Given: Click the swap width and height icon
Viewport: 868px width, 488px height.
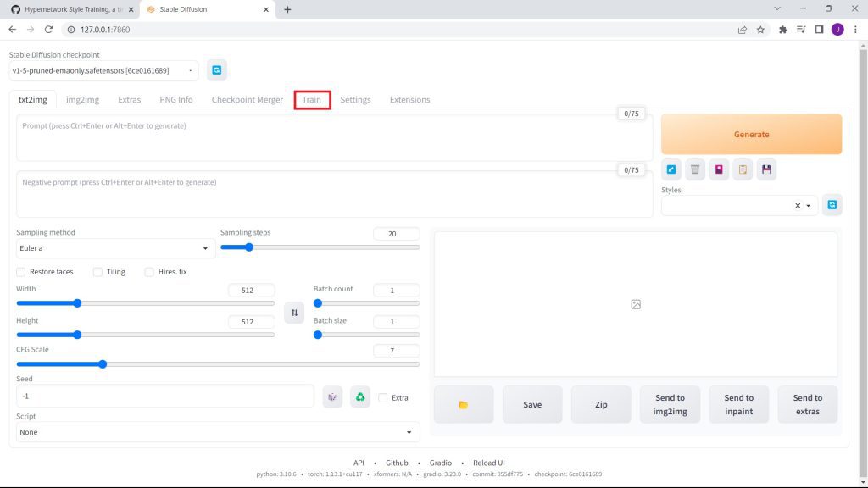Looking at the screenshot, I should point(294,313).
